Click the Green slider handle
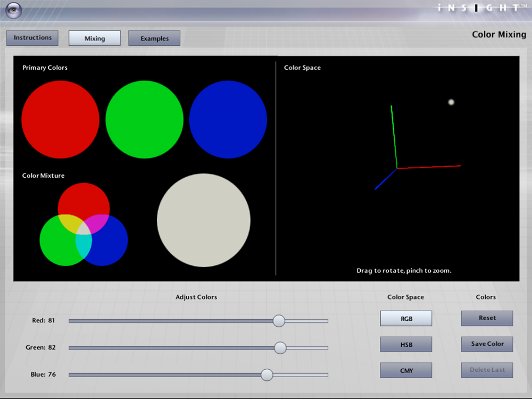The image size is (532, 399). click(x=280, y=348)
